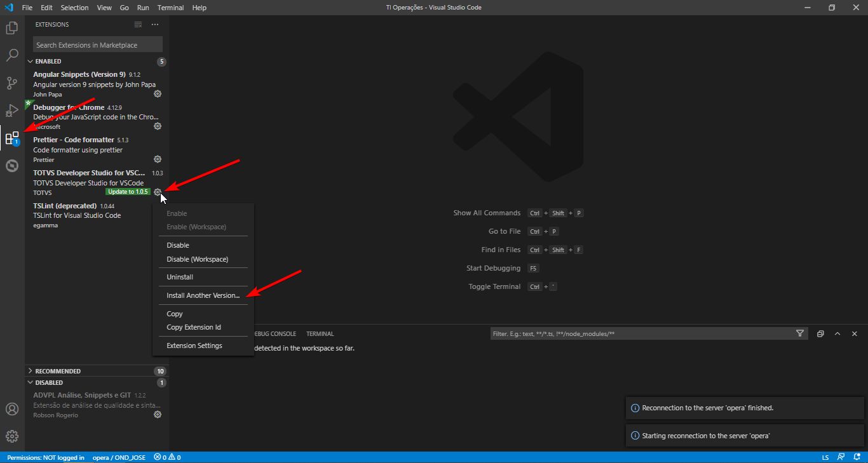Open the Search view in activity bar
The image size is (868, 463).
pos(12,55)
